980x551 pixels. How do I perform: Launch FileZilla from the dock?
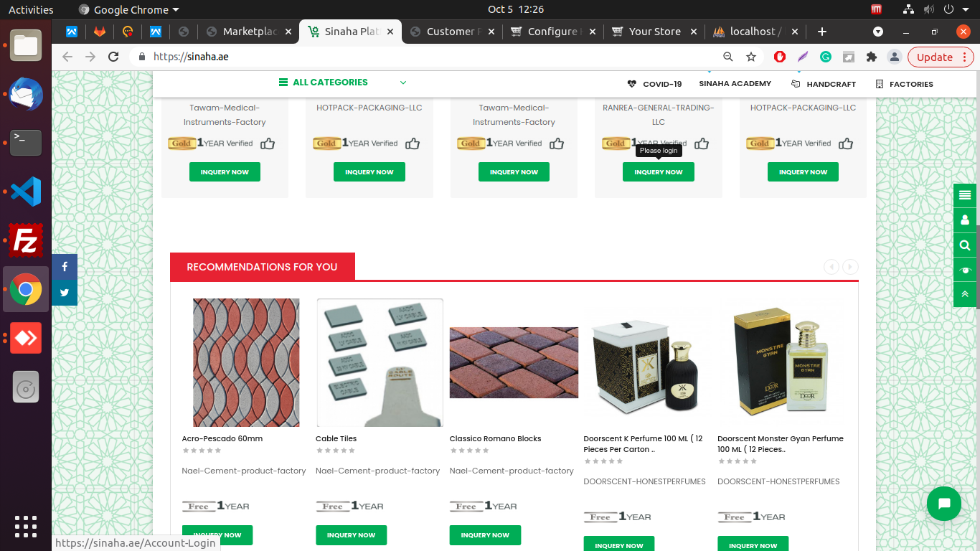26,240
